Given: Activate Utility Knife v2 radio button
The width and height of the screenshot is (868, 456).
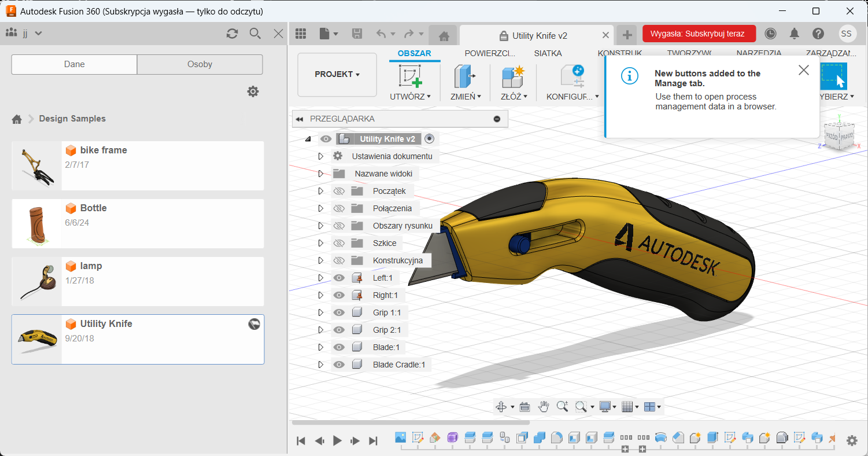Looking at the screenshot, I should [x=429, y=139].
